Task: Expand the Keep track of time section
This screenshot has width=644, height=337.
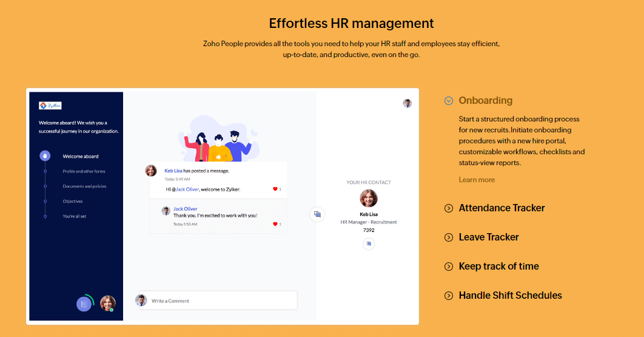Action: (x=449, y=267)
